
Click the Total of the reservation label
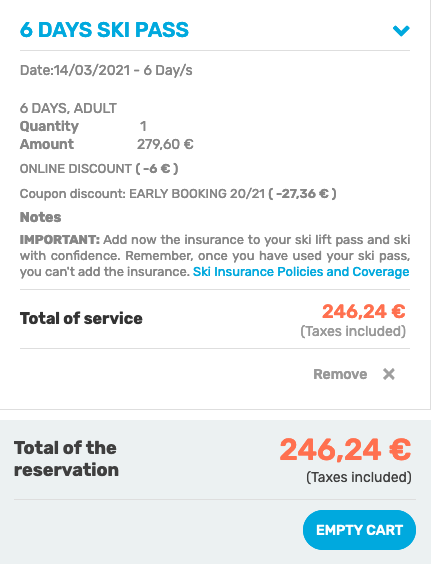pos(67,459)
